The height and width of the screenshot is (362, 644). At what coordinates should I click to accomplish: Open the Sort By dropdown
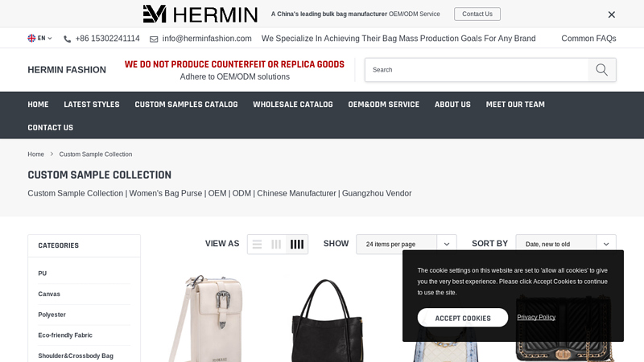click(x=566, y=245)
